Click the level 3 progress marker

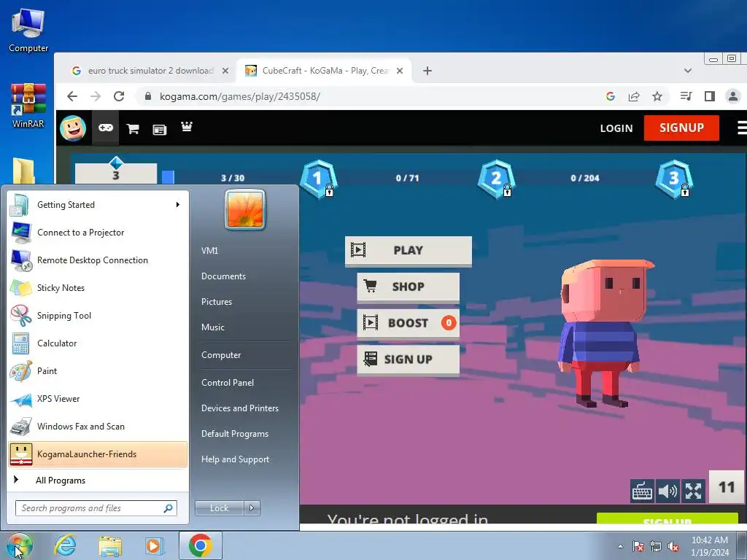[x=116, y=170]
